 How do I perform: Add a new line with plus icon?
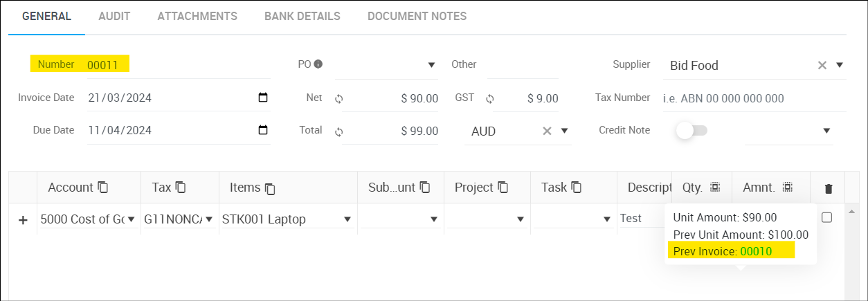[x=23, y=219]
